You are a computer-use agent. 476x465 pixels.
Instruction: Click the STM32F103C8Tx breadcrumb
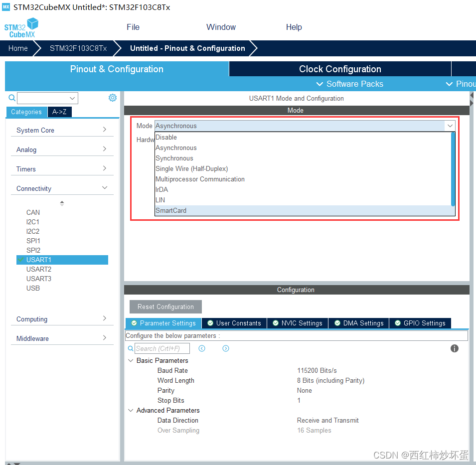click(78, 48)
